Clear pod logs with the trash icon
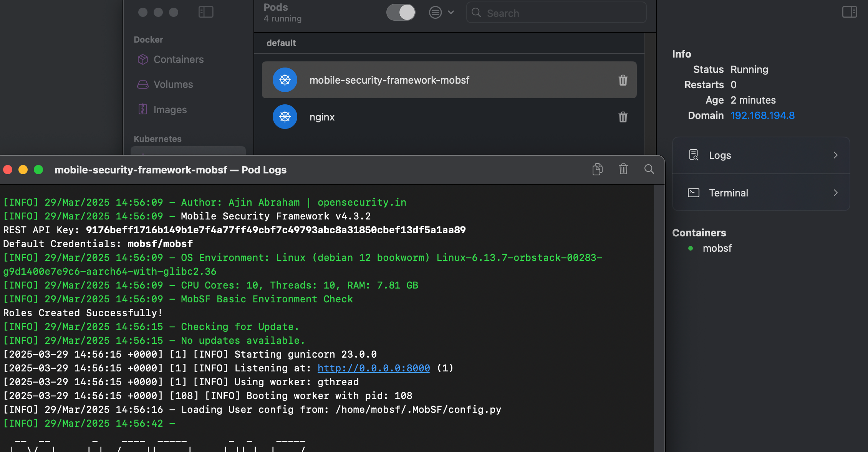This screenshot has width=868, height=452. click(x=623, y=169)
